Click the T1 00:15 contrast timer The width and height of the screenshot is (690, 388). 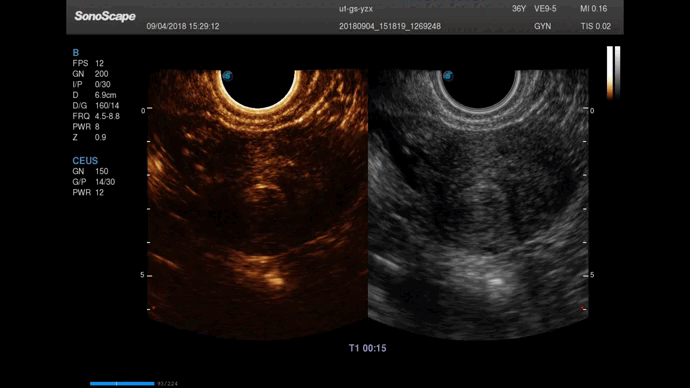click(x=367, y=348)
